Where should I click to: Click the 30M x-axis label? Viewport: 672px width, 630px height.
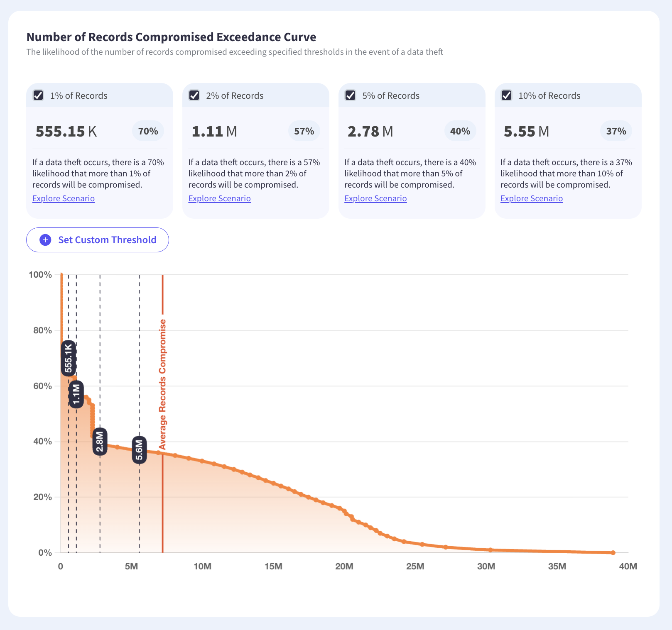coord(486,567)
